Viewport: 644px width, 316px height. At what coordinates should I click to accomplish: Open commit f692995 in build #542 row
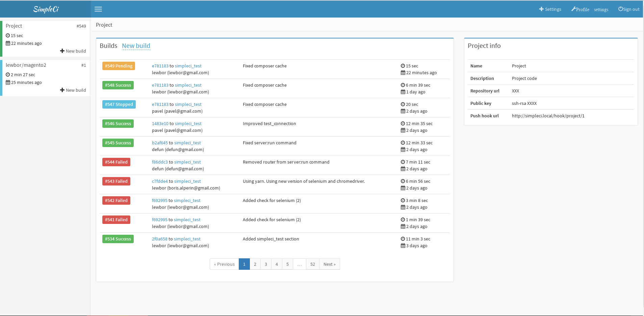160,200
